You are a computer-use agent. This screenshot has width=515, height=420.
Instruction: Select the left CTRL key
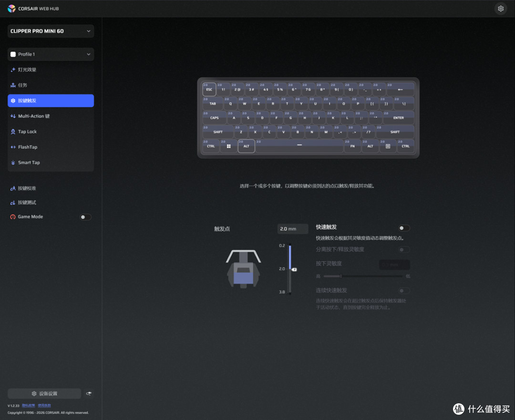click(x=211, y=146)
